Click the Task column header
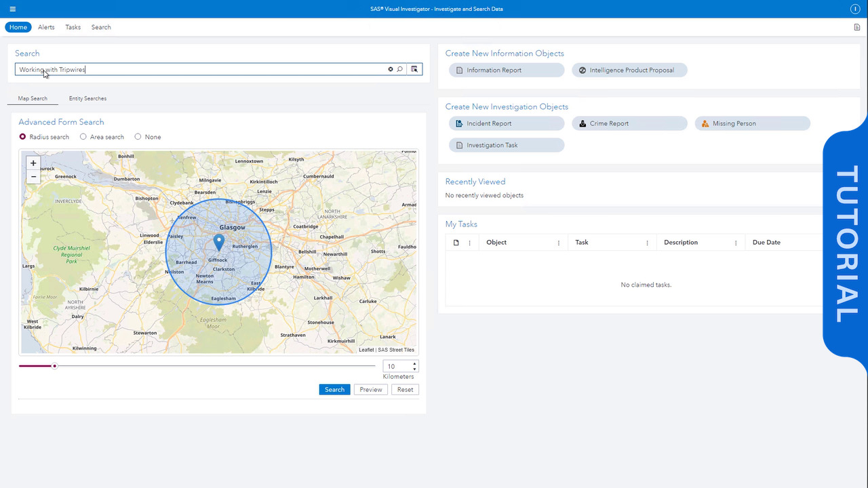This screenshot has height=488, width=868. click(582, 242)
